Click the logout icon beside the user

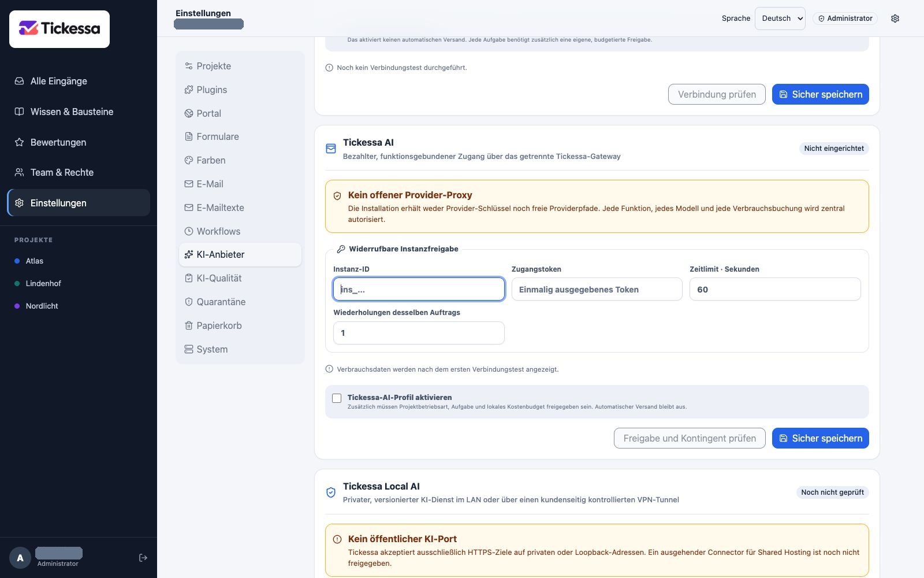point(143,558)
